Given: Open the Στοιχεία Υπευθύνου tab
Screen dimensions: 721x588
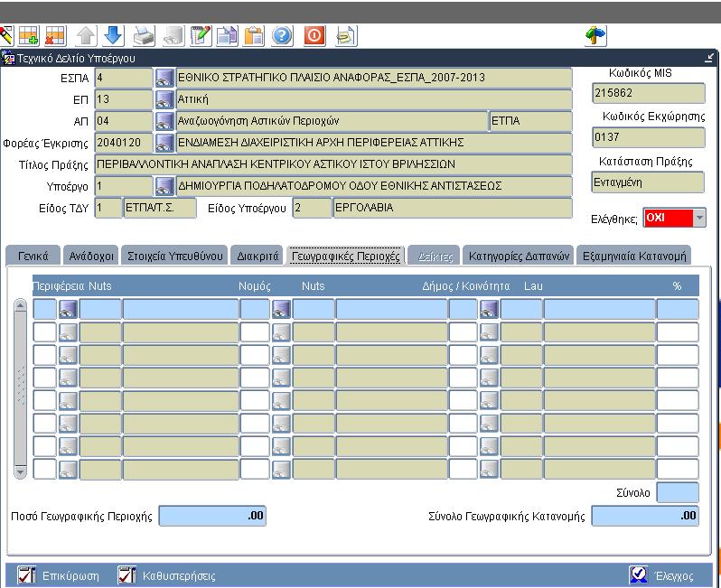Looking at the screenshot, I should pos(174,256).
